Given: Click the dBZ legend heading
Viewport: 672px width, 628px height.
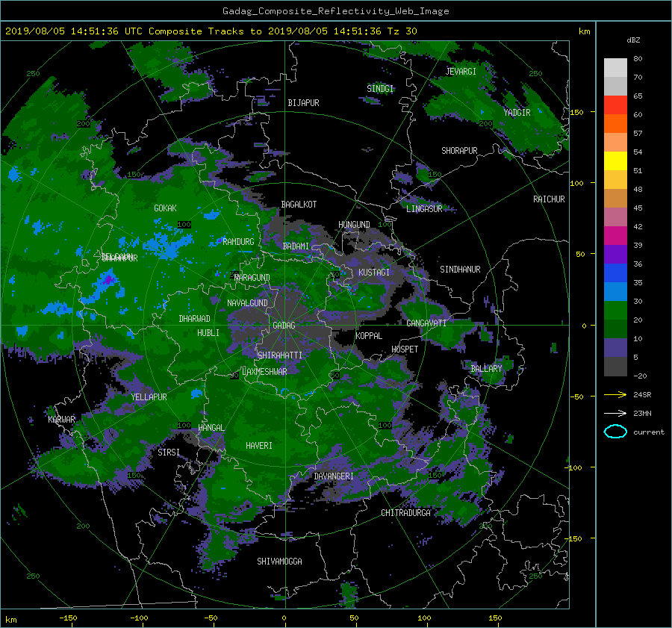Looking at the screenshot, I should click(x=633, y=40).
